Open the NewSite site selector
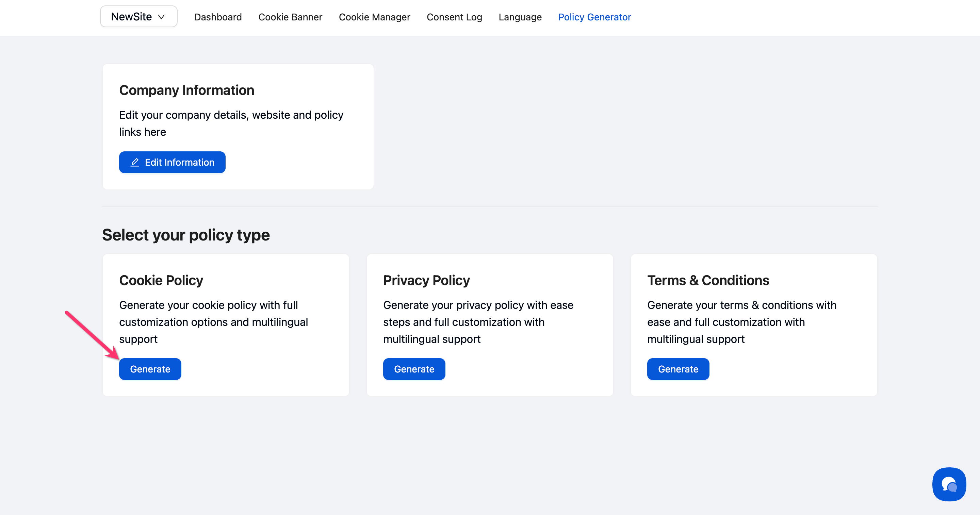Image resolution: width=980 pixels, height=515 pixels. pyautogui.click(x=132, y=17)
